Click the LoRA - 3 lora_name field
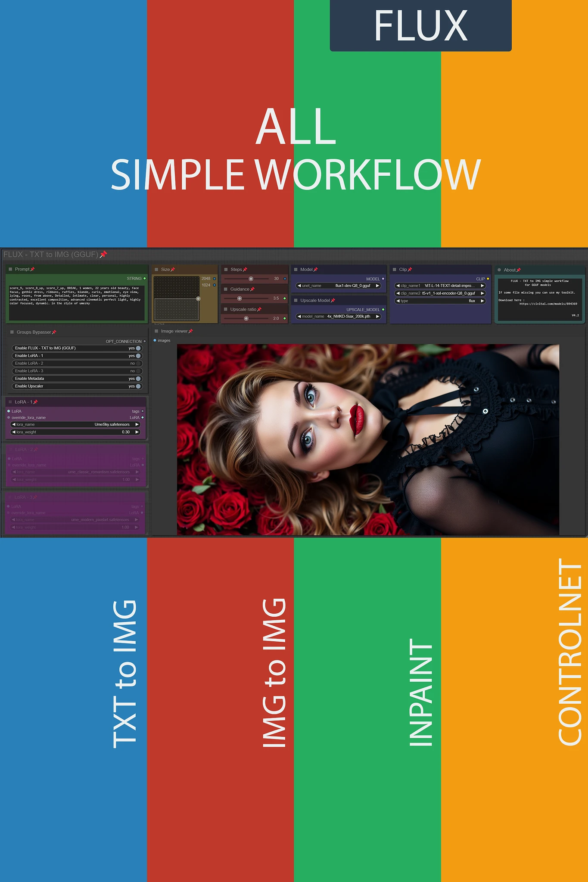 point(76,520)
